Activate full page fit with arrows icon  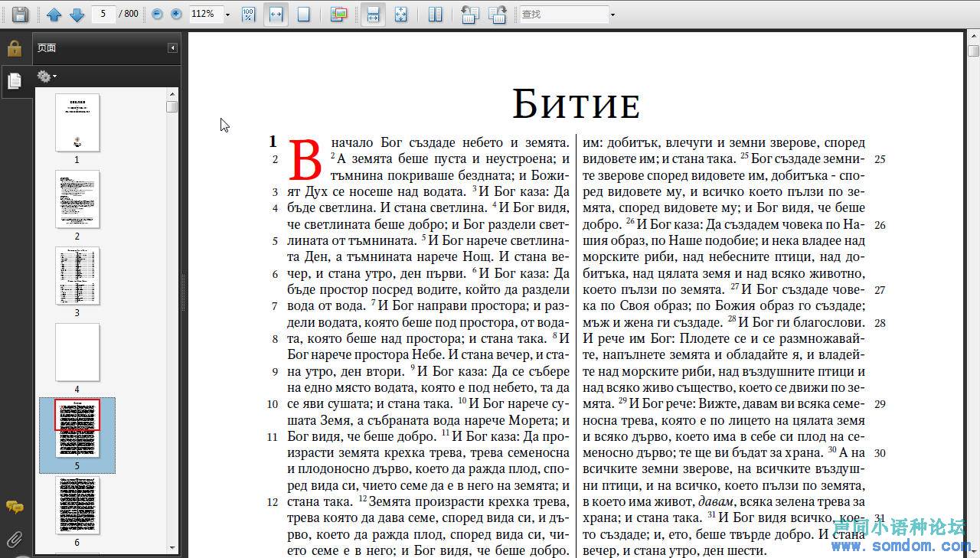point(400,14)
